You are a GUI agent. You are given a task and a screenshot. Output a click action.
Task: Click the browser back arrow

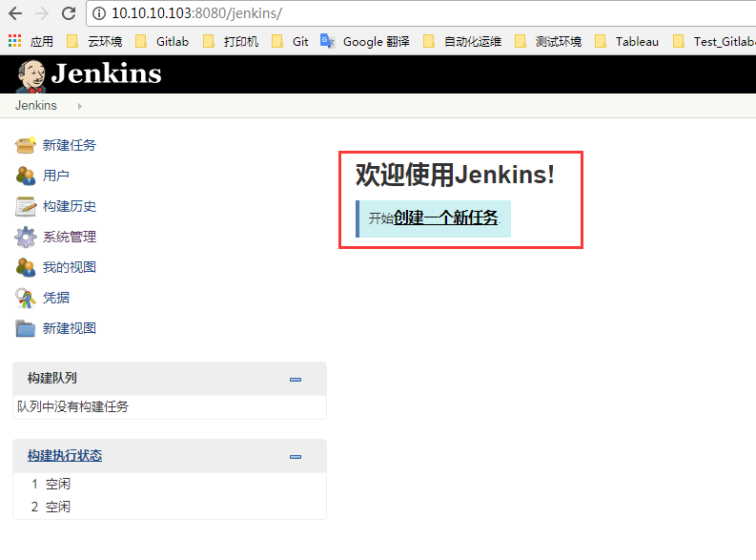(x=15, y=13)
